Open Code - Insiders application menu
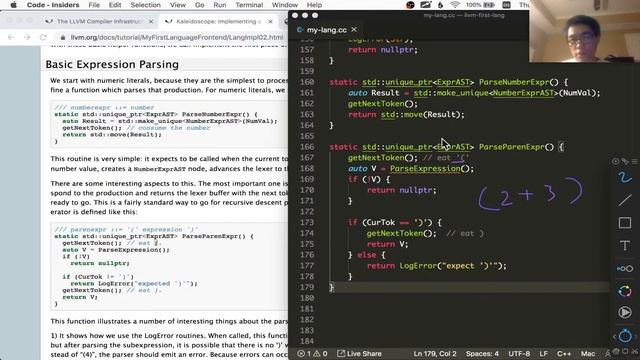This screenshot has height=360, width=640. pos(53,5)
